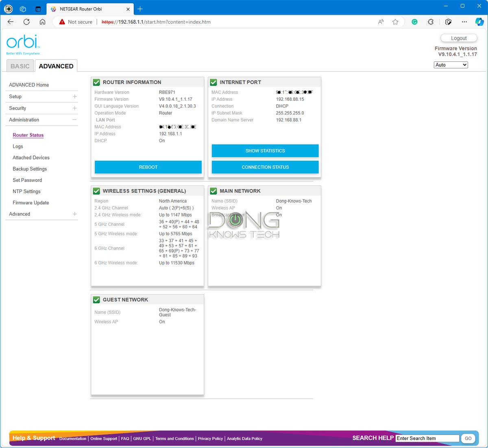Viewport: 488px width, 448px height.
Task: Click the browser Back arrow
Action: tap(11, 22)
